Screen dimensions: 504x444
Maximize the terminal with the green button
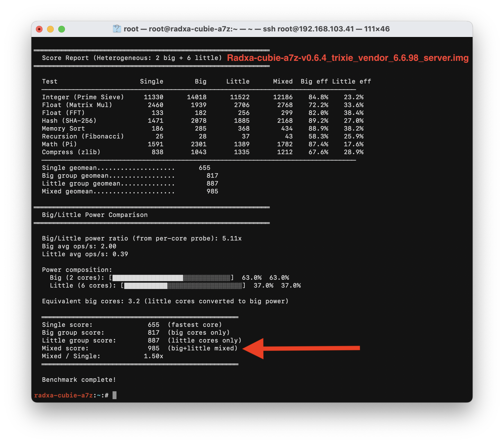click(62, 29)
